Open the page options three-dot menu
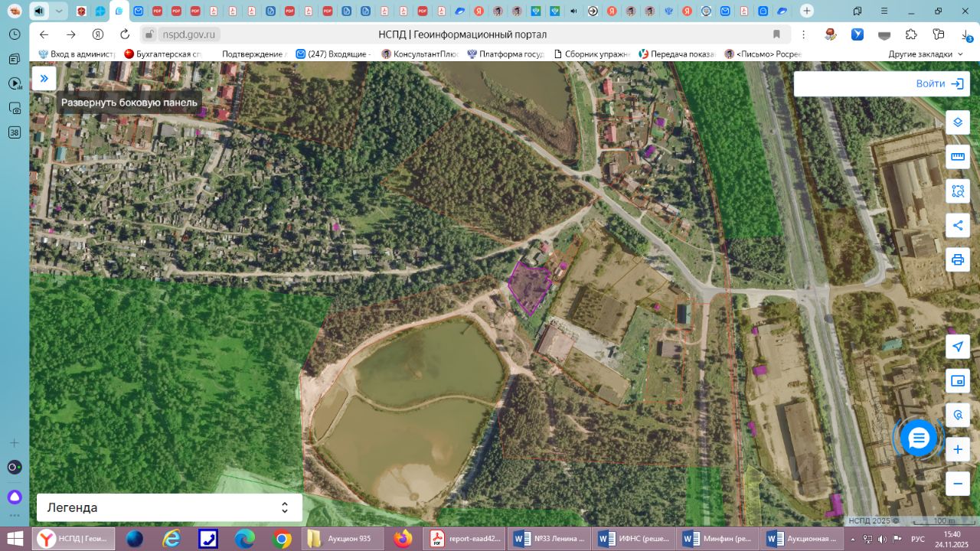980x551 pixels. point(803,34)
